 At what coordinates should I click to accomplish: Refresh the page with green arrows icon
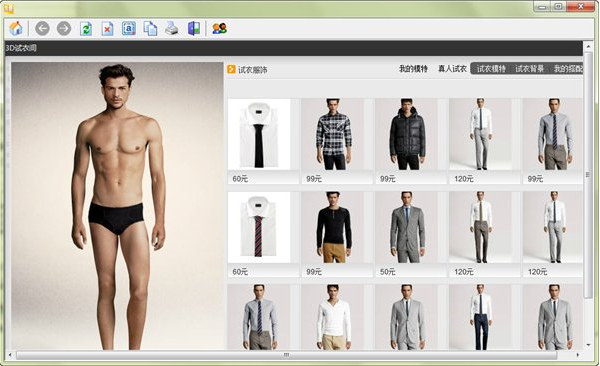click(x=86, y=29)
